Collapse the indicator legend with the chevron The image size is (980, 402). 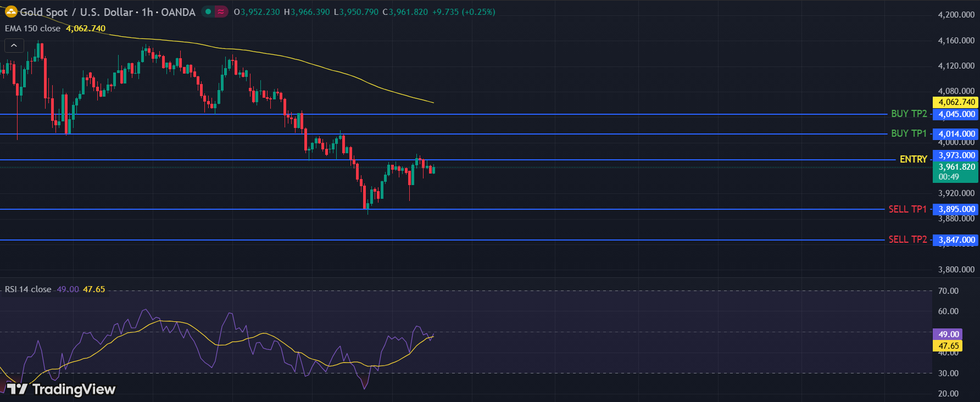tap(14, 46)
